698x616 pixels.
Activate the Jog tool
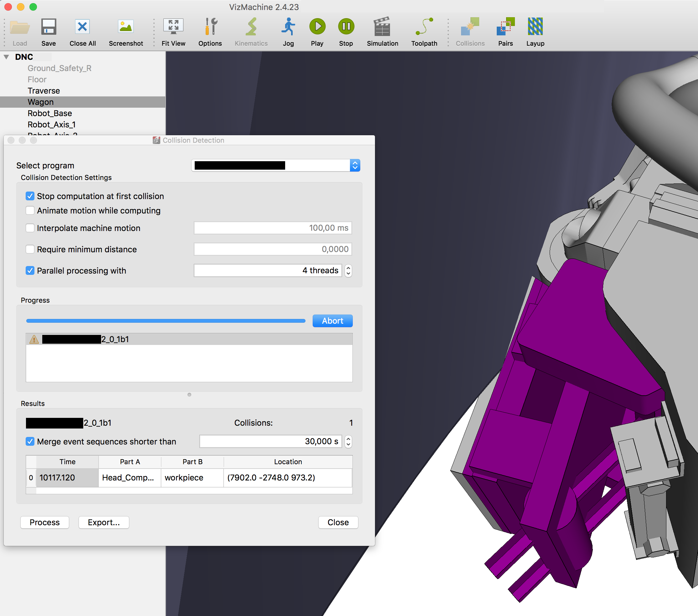(x=288, y=27)
